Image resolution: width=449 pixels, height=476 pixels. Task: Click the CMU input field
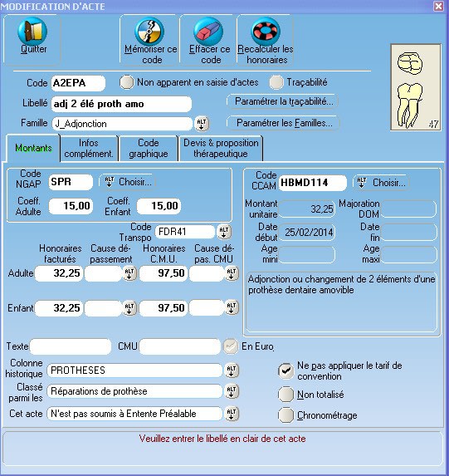(x=179, y=346)
